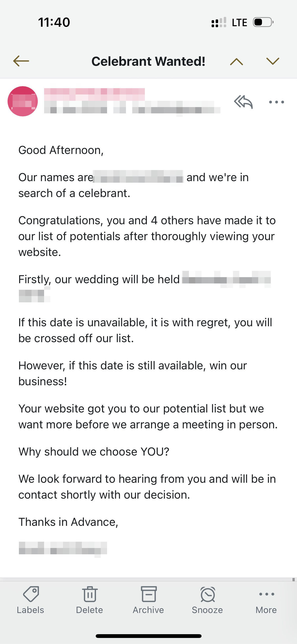Tap the battery indicator in status bar
The width and height of the screenshot is (297, 644).
coord(263,22)
